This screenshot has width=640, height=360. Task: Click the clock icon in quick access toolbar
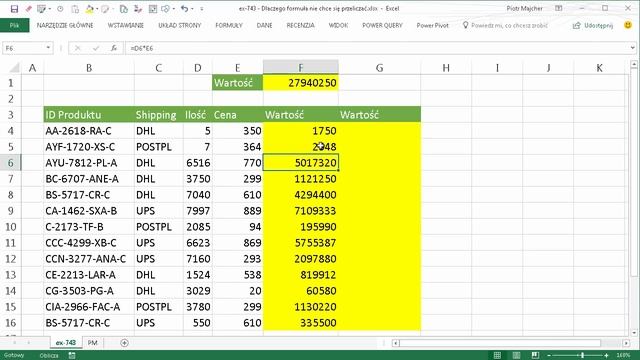[x=60, y=9]
